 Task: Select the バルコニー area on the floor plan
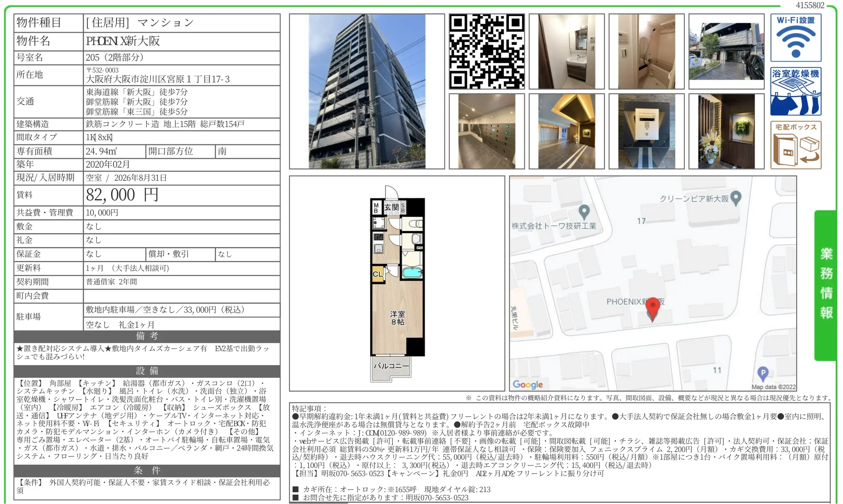coord(391,366)
